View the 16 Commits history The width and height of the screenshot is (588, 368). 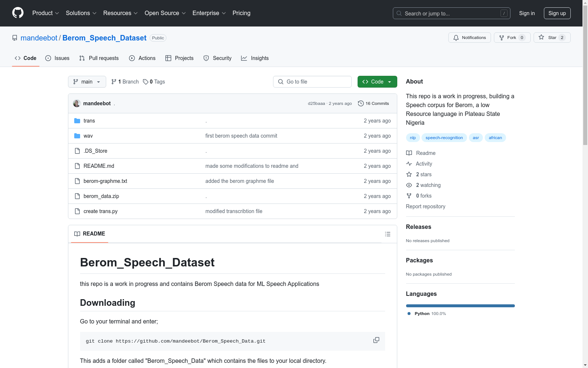coord(373,103)
